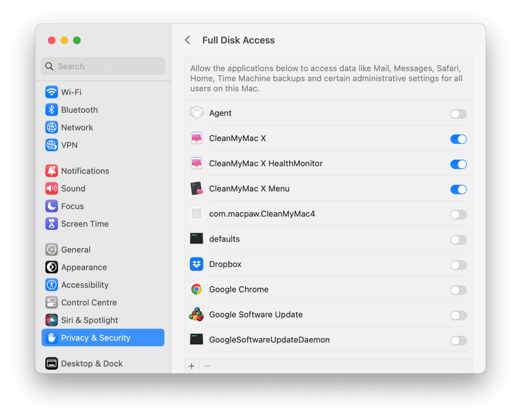Image resolution: width=521 pixels, height=420 pixels.
Task: Click the Desktop & Dock icon
Action: pos(51,363)
